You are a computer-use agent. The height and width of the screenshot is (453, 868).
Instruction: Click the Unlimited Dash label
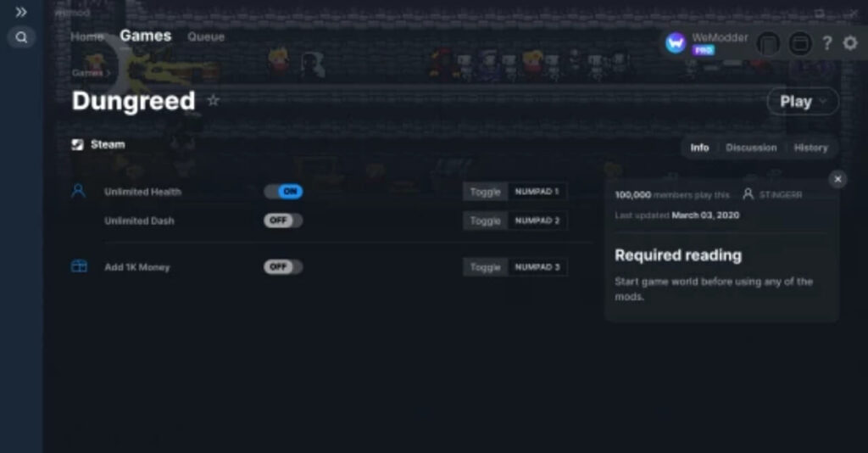tap(140, 221)
